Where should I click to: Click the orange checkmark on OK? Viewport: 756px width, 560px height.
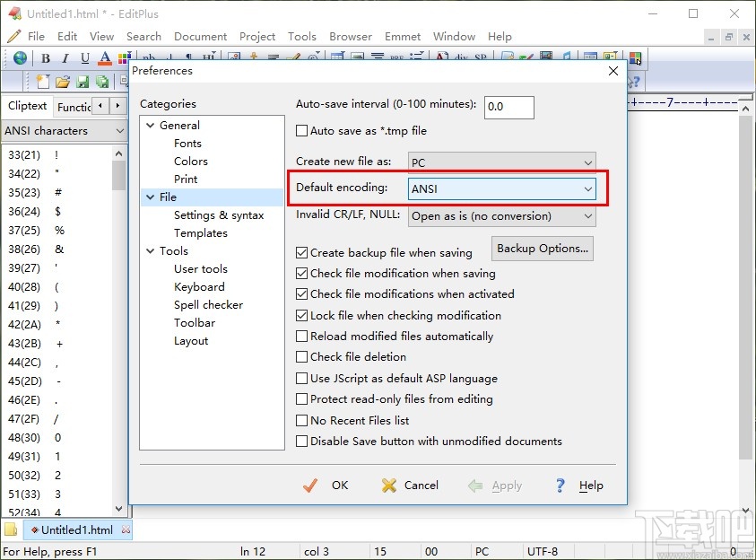click(x=310, y=486)
